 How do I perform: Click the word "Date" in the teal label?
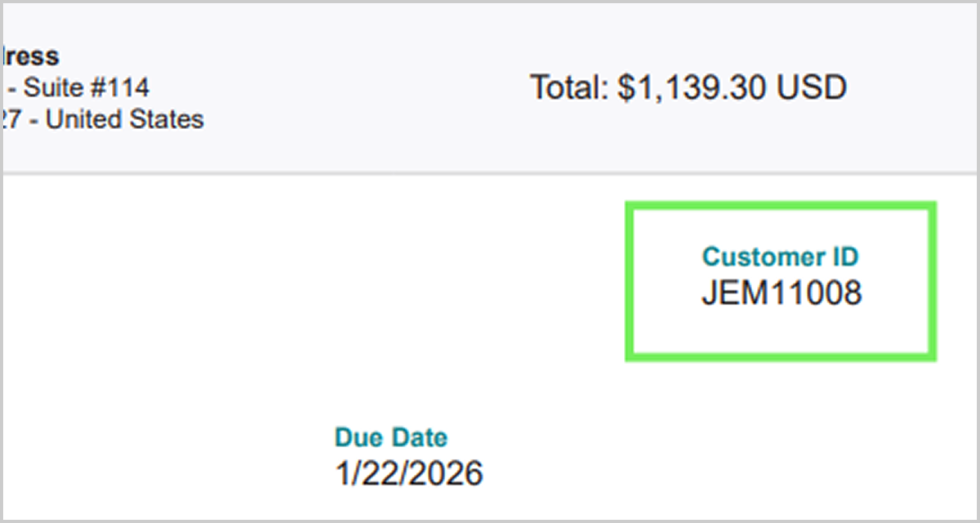click(x=419, y=437)
